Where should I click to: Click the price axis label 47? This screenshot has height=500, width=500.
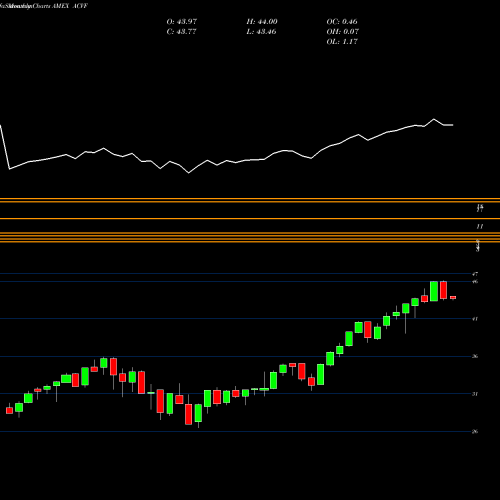pos(475,274)
